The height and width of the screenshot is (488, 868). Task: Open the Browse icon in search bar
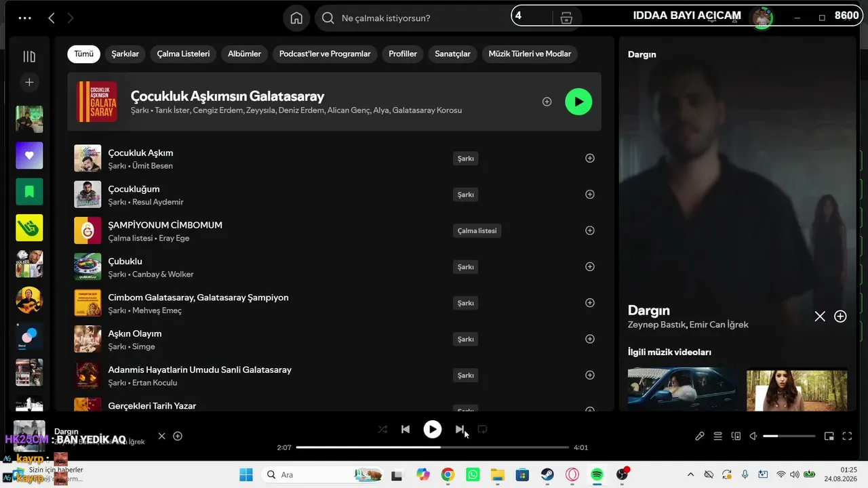pyautogui.click(x=566, y=18)
